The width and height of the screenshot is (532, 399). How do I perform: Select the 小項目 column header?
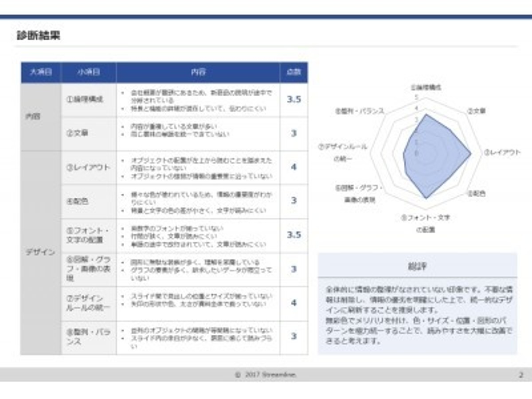(x=89, y=72)
